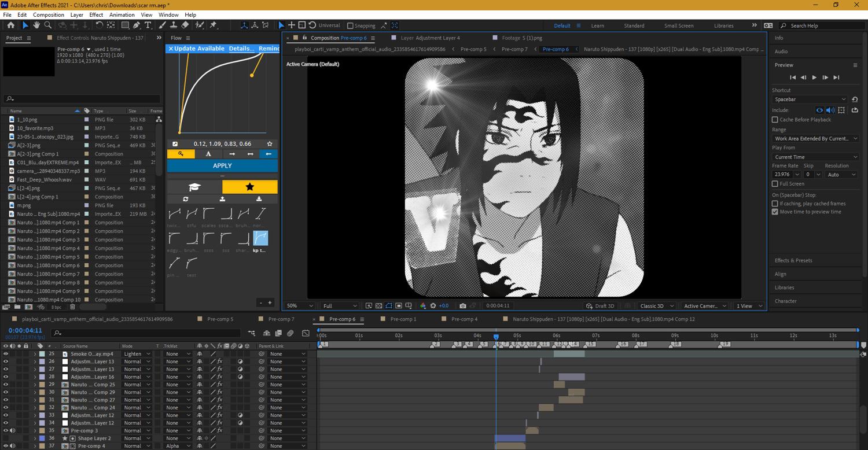Take a snapshot with the camera icon
The image size is (868, 450).
462,306
